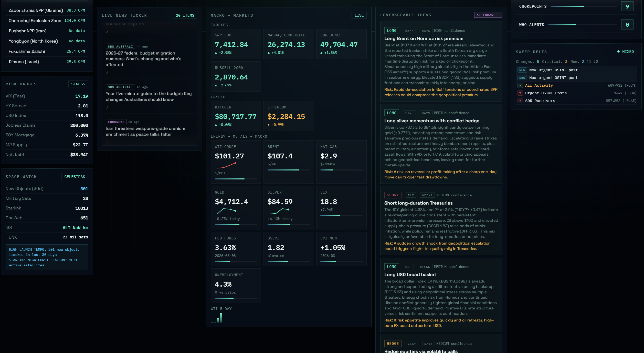Click first NEW badge in Sweep Delta
The height and width of the screenshot is (353, 644).
click(x=522, y=70)
